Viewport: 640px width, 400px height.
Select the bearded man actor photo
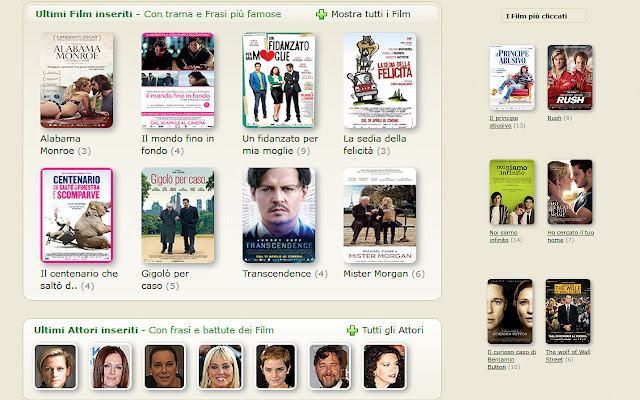click(x=329, y=366)
